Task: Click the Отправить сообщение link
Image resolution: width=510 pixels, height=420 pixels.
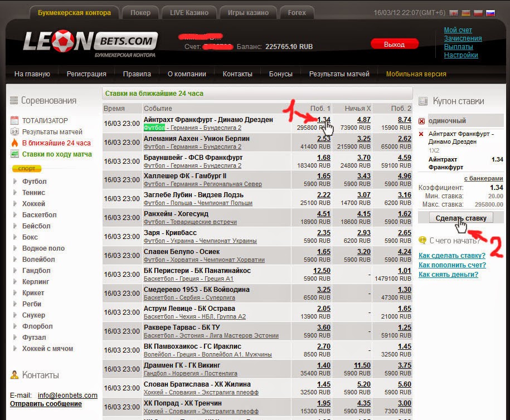Action: tap(46, 404)
